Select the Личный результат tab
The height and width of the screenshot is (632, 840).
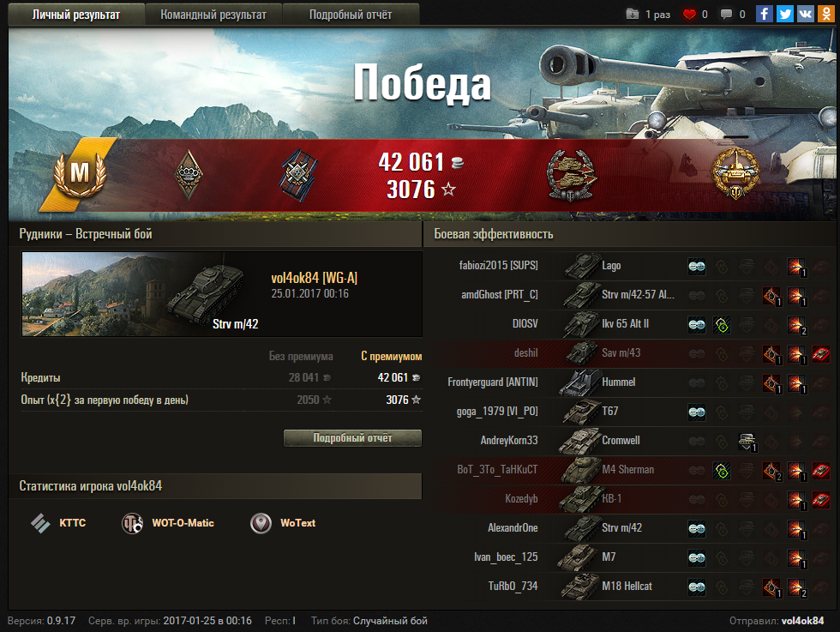[x=76, y=15]
